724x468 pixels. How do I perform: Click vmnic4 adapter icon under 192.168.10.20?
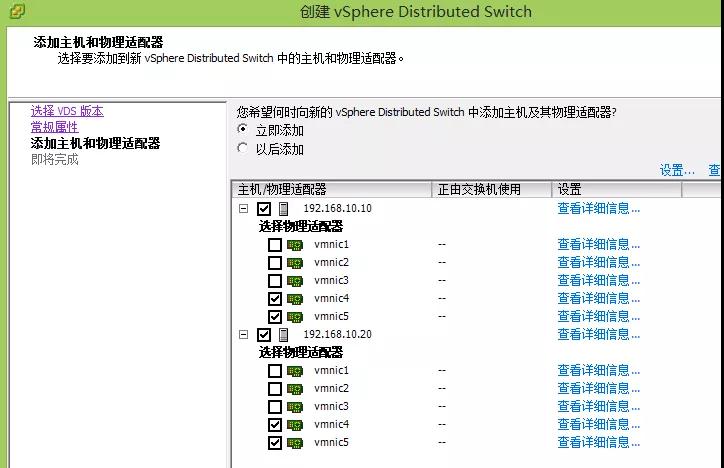coord(295,425)
